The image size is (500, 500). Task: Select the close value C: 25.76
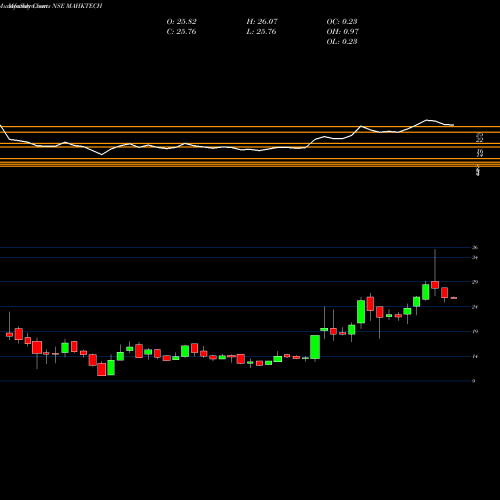(x=181, y=32)
